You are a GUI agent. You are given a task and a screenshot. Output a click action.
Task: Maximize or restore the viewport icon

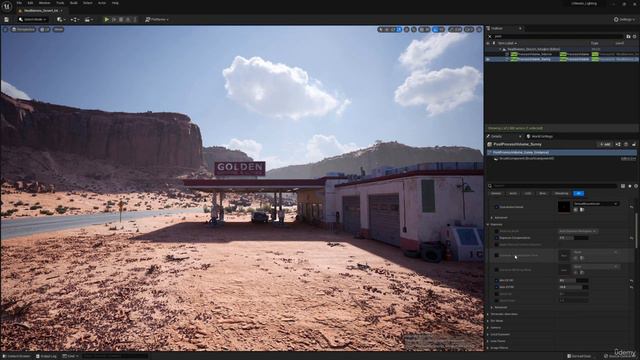coord(479,29)
